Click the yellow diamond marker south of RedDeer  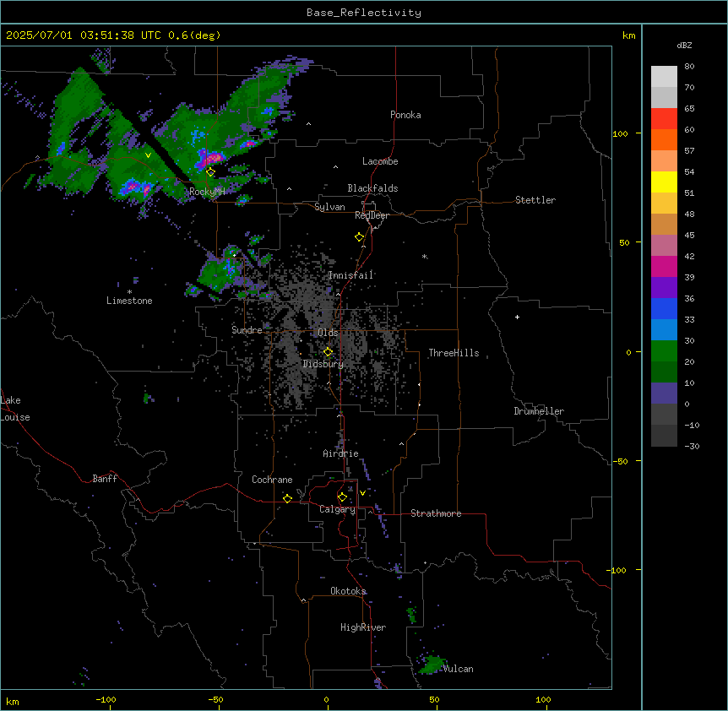(359, 236)
